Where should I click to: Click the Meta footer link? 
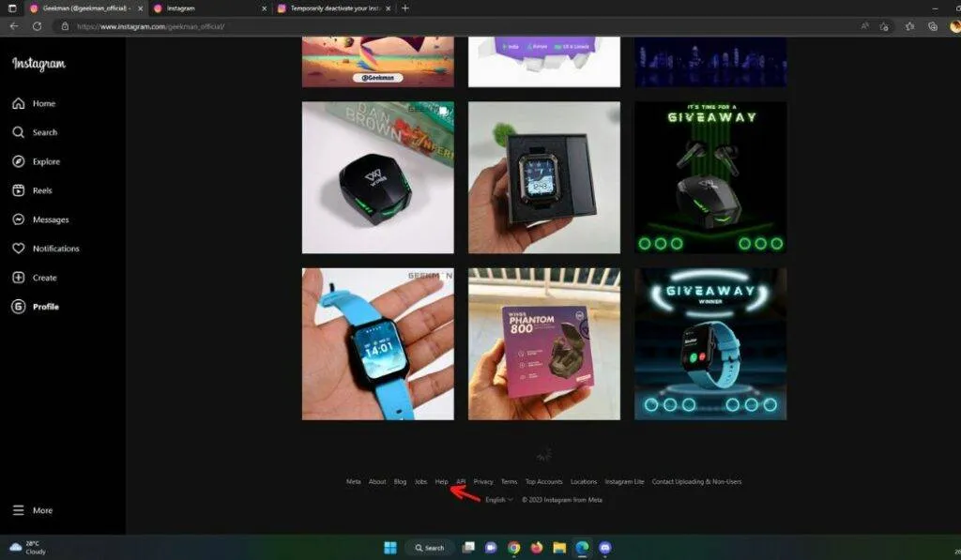click(x=354, y=481)
